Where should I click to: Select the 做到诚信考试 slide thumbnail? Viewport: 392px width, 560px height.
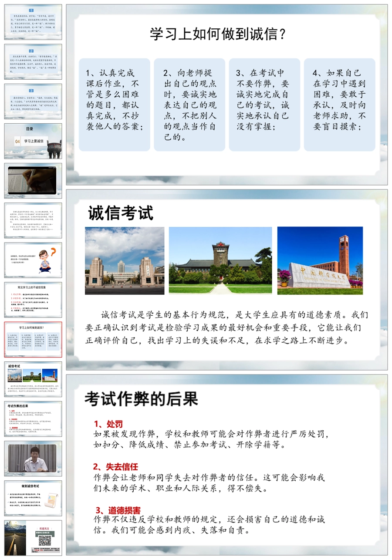click(33, 498)
